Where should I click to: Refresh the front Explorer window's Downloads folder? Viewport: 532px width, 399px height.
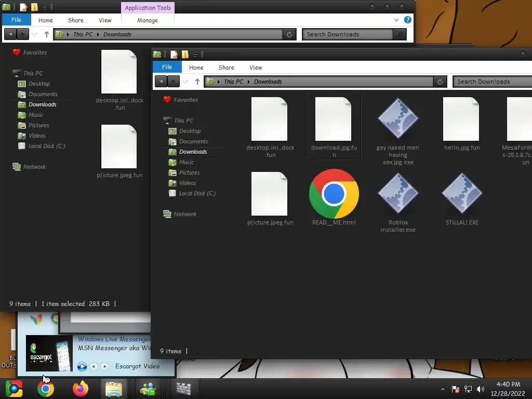440,82
